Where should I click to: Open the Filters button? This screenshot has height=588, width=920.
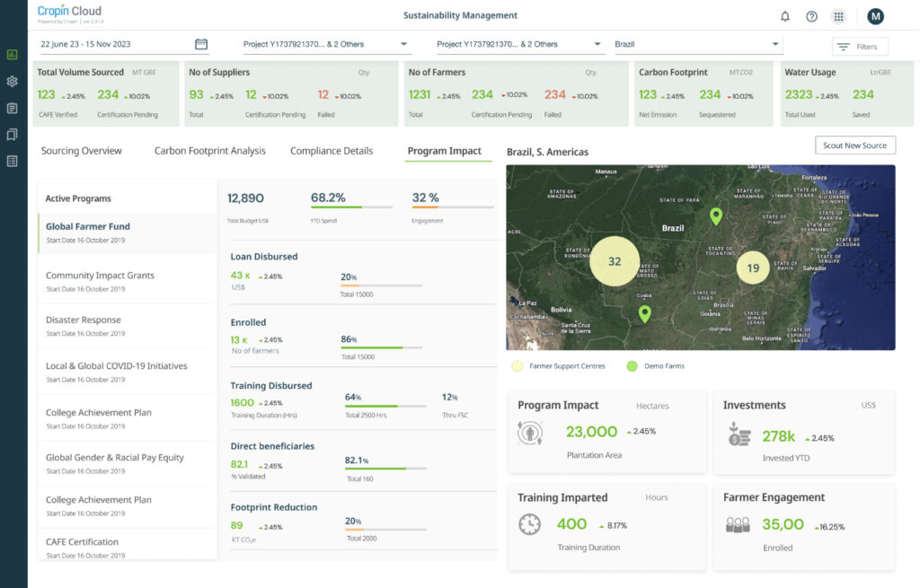click(860, 47)
